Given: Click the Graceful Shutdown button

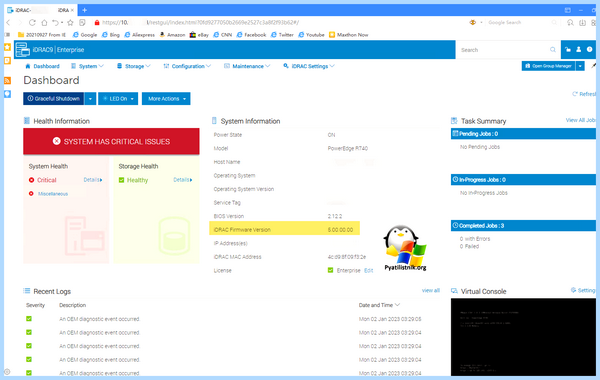Looking at the screenshot, I should tap(54, 99).
